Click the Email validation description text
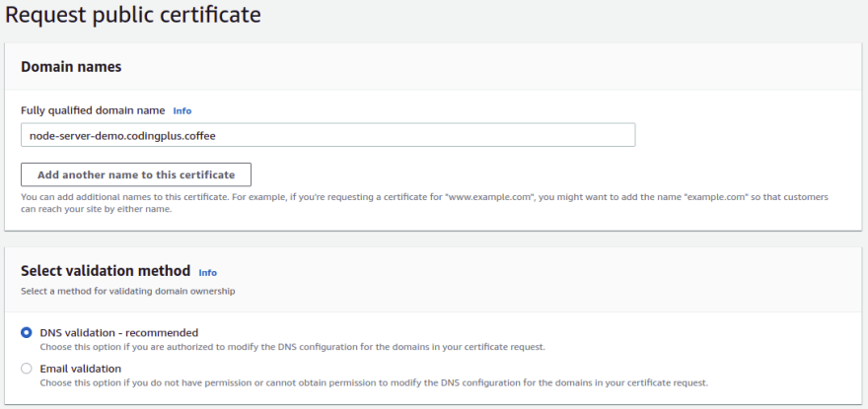Viewport: 868px width, 409px height. [x=374, y=382]
